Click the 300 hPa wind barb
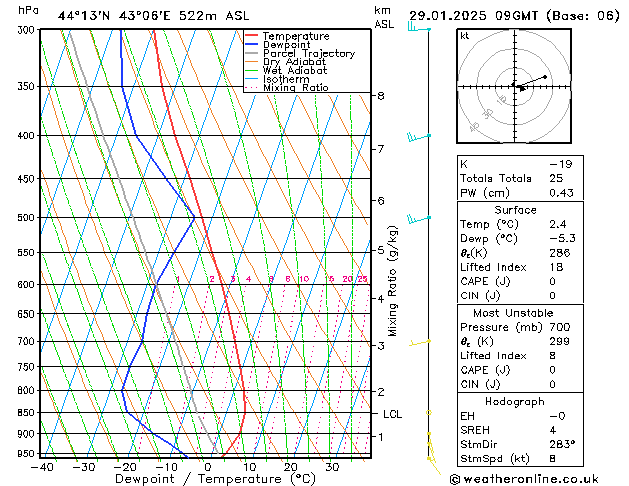The width and height of the screenshot is (629, 486). [x=417, y=28]
